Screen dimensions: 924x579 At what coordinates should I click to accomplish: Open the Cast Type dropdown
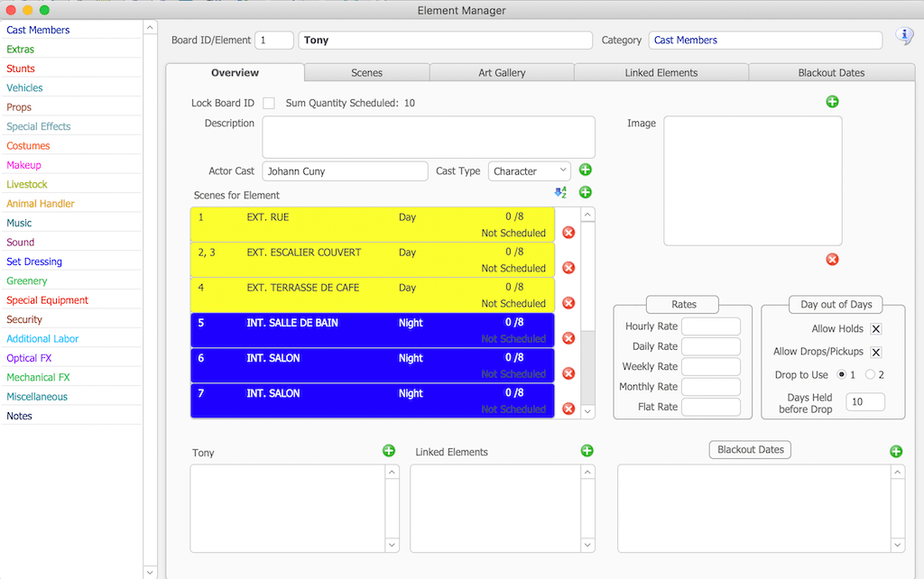[529, 170]
